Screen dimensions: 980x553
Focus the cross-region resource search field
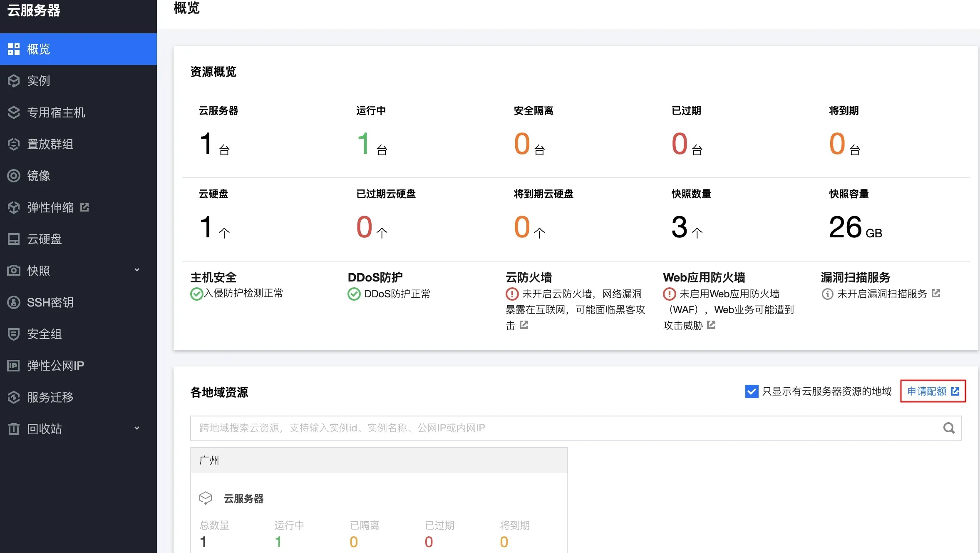(576, 428)
